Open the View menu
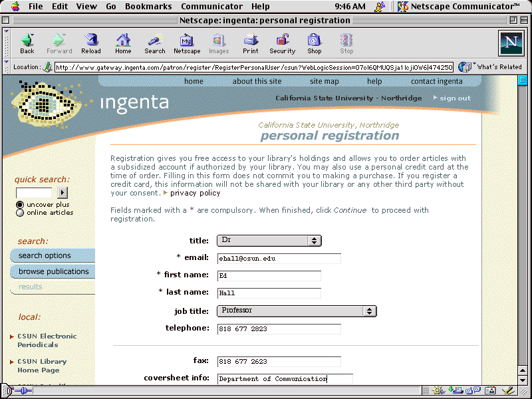 tap(86, 6)
